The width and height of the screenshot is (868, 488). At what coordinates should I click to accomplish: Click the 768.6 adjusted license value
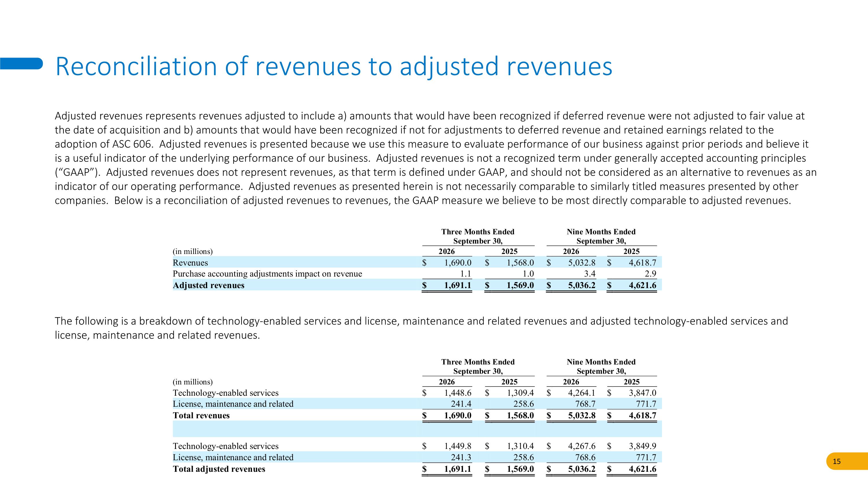click(x=585, y=457)
